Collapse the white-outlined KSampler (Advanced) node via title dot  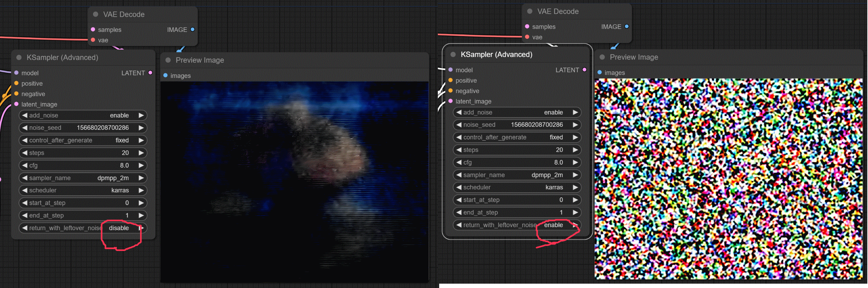(453, 55)
